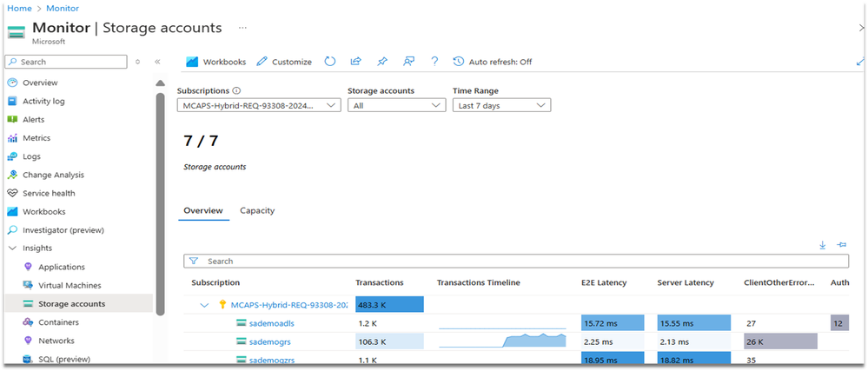Open the Workbooks toolbar button
This screenshot has height=371, width=868.
(x=215, y=62)
